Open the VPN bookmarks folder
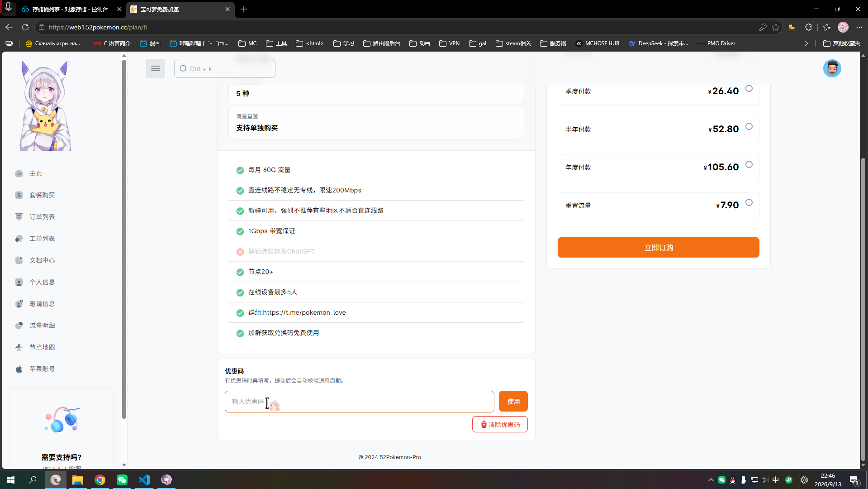 point(449,43)
